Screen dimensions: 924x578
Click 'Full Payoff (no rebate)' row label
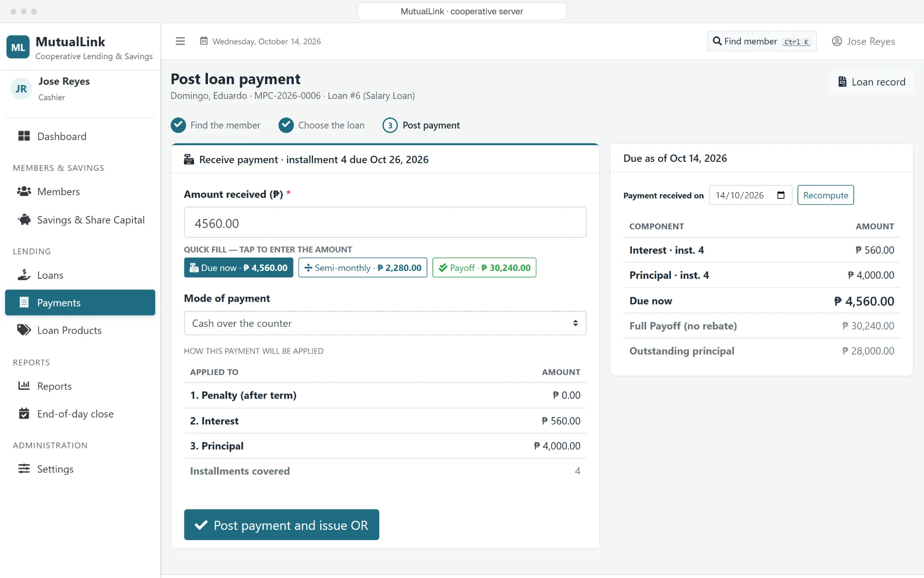point(683,326)
